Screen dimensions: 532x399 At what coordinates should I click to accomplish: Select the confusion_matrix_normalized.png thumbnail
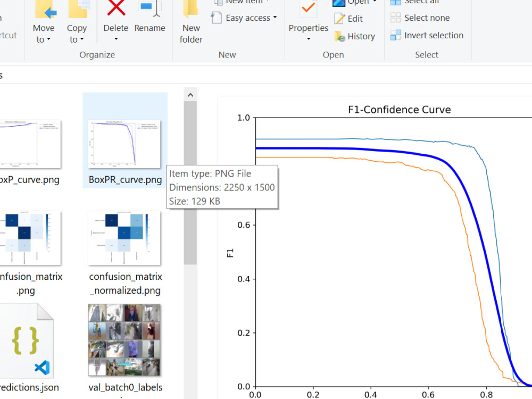click(x=124, y=238)
